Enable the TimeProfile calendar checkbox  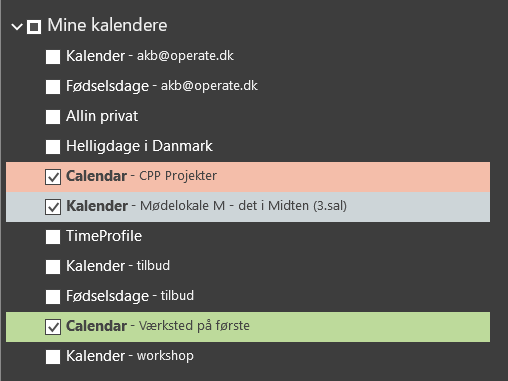(x=53, y=237)
